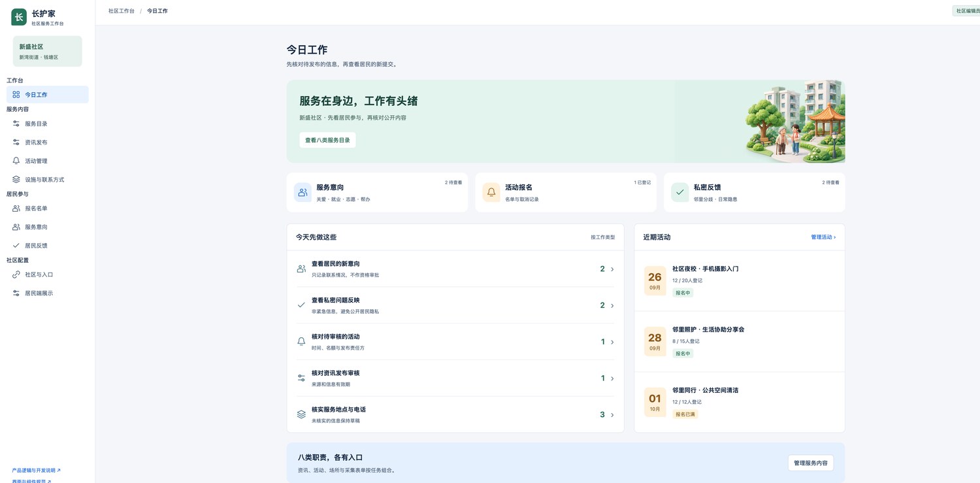Expand the 查看私密问题反映 row chevron
This screenshot has width=980, height=483.
(x=612, y=305)
